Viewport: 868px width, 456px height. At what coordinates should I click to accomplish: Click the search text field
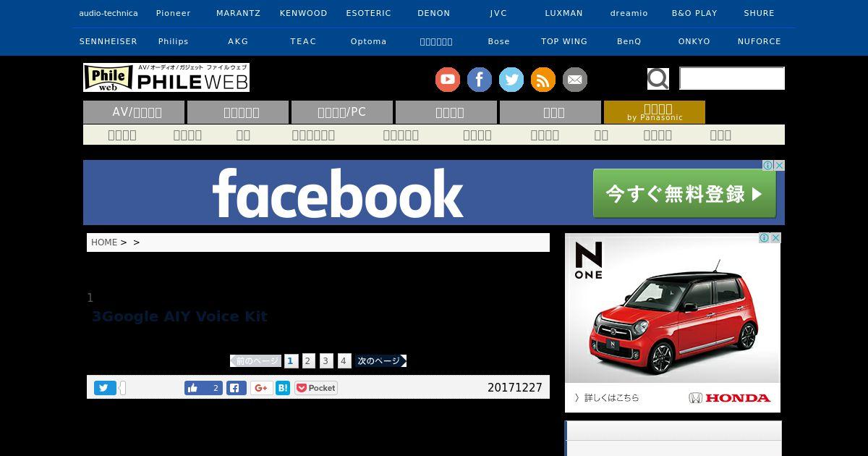click(732, 78)
